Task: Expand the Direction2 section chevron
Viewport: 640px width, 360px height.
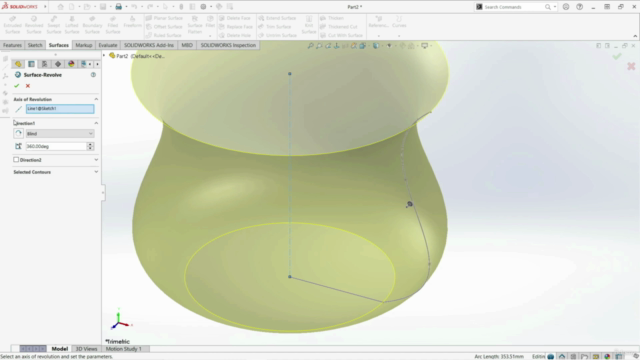Action: point(96,160)
